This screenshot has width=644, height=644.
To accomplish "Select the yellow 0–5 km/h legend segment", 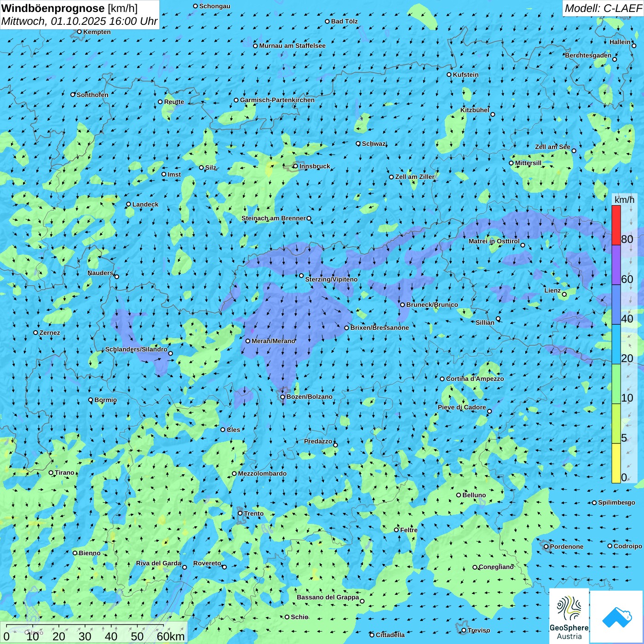I will point(616,463).
